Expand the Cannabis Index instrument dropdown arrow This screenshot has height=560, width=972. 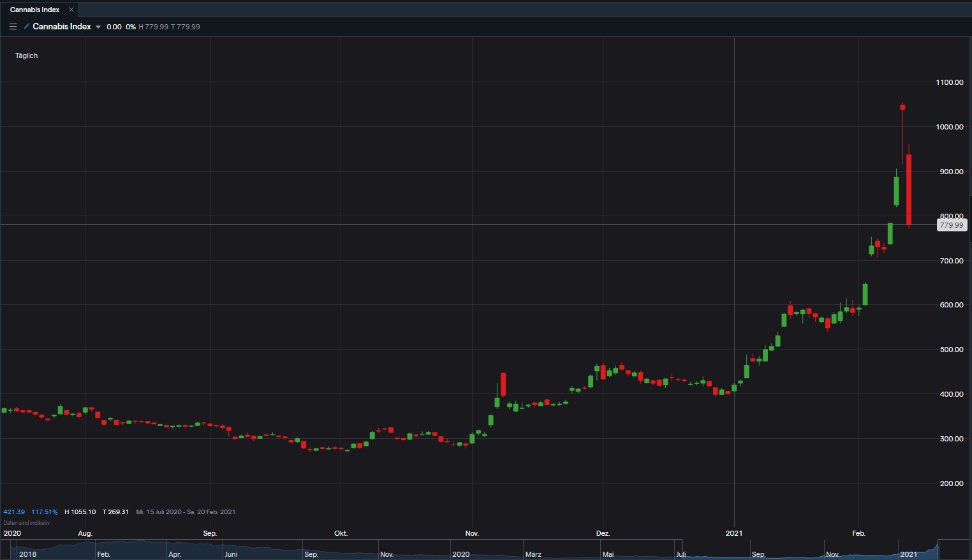(x=98, y=27)
